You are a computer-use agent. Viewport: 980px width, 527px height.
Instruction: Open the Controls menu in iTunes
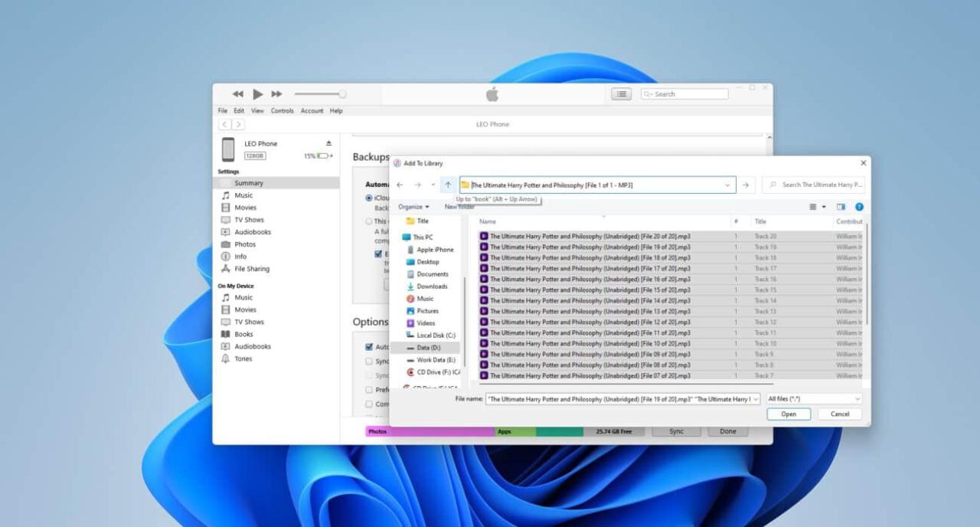[283, 111]
